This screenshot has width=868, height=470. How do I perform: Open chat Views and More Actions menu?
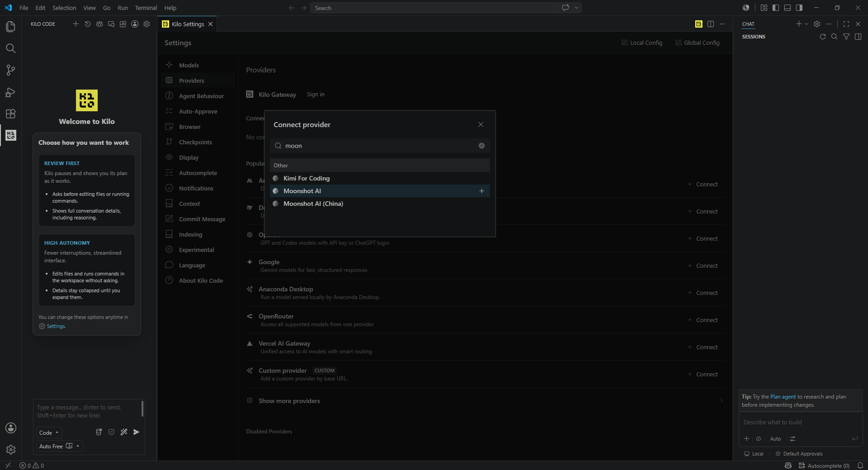pyautogui.click(x=829, y=24)
